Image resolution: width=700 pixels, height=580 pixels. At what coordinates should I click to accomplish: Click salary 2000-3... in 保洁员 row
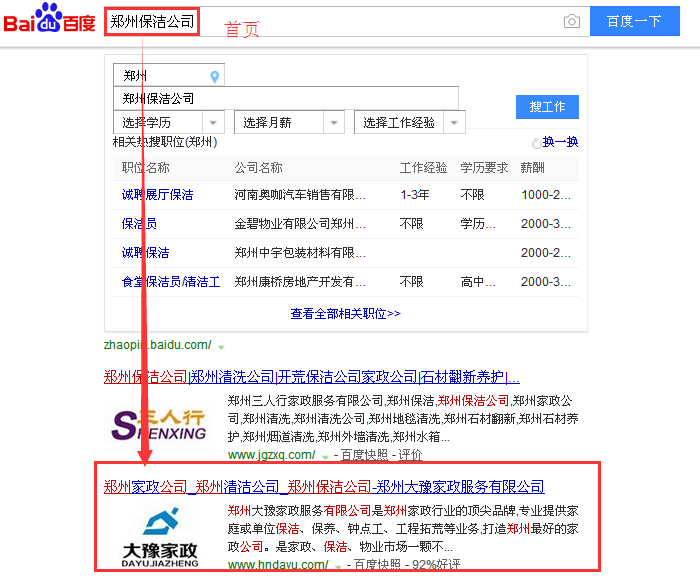click(x=546, y=224)
